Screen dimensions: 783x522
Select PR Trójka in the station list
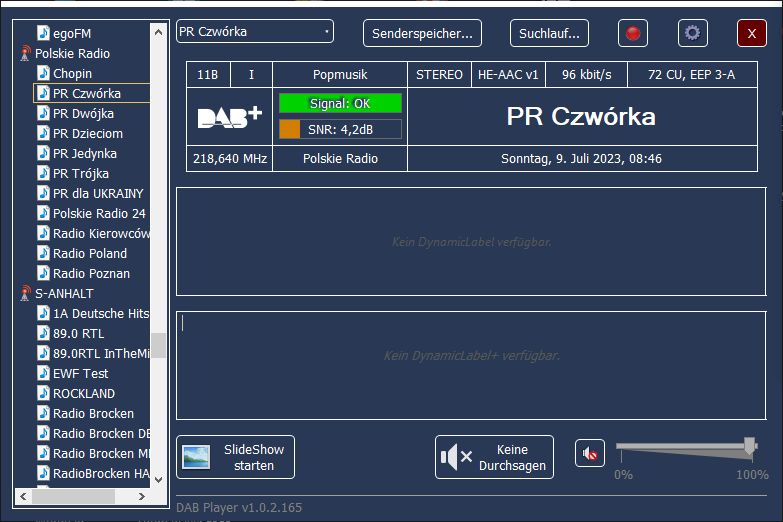click(x=81, y=173)
